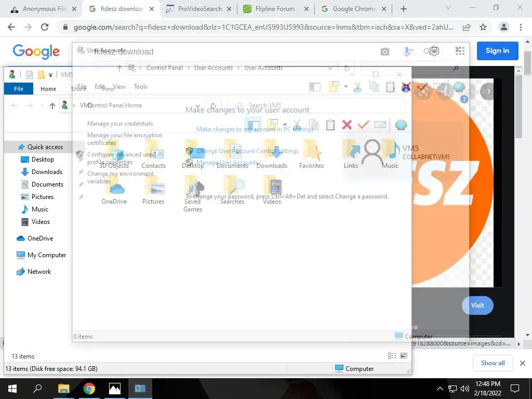Click the red X delete icon in Explorer toolbar
This screenshot has width=532, height=399.
[347, 125]
